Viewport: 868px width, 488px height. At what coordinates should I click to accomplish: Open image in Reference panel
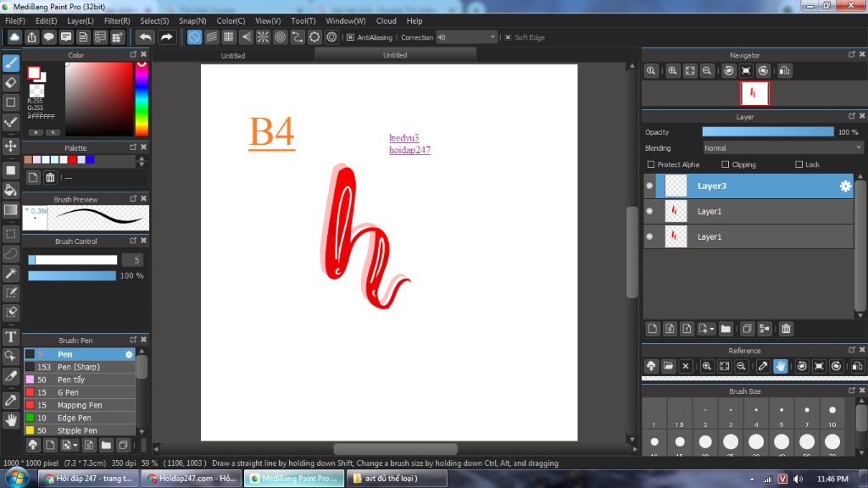pyautogui.click(x=668, y=366)
